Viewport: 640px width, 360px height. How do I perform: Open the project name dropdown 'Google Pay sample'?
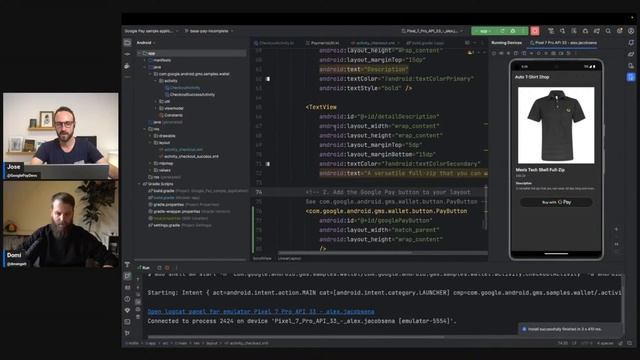151,31
